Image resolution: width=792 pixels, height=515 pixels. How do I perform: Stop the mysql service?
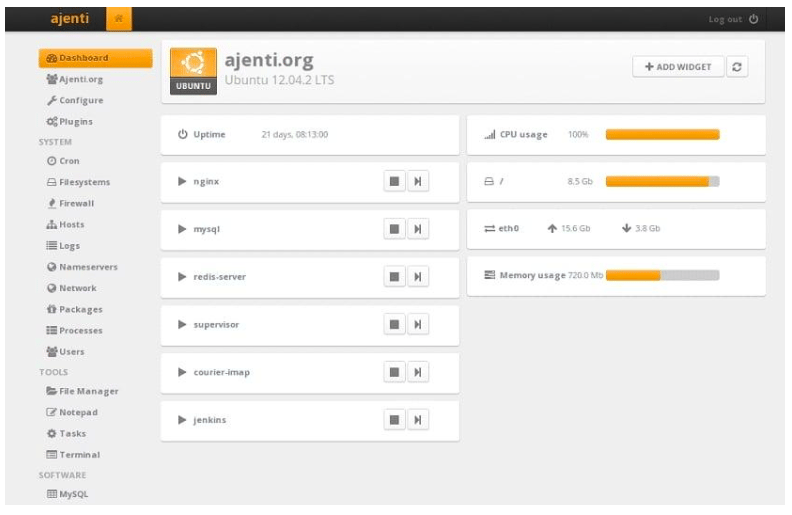(x=394, y=229)
